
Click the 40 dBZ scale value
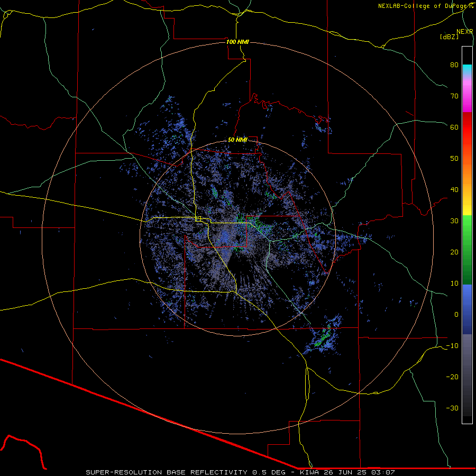[454, 190]
